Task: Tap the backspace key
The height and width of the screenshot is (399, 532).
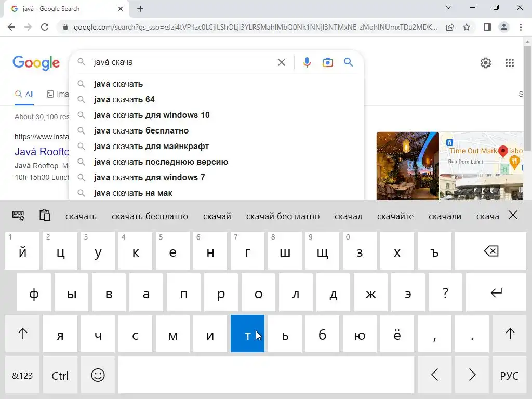Action: click(490, 251)
